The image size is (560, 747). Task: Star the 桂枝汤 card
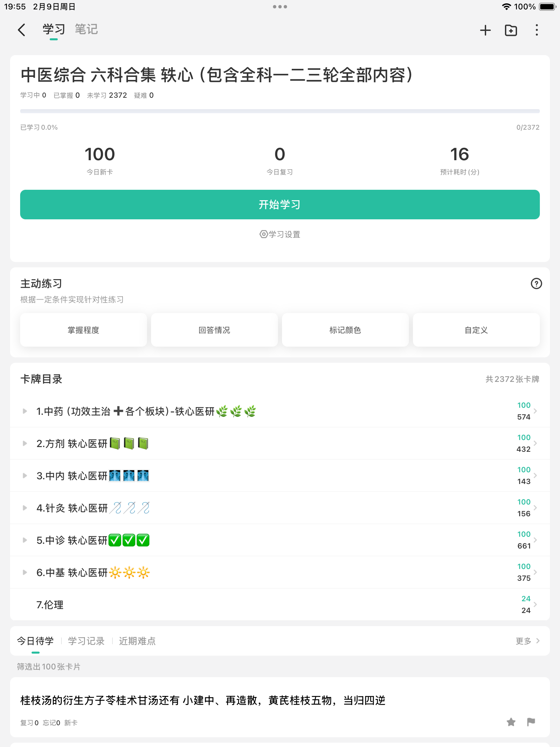[x=511, y=722]
